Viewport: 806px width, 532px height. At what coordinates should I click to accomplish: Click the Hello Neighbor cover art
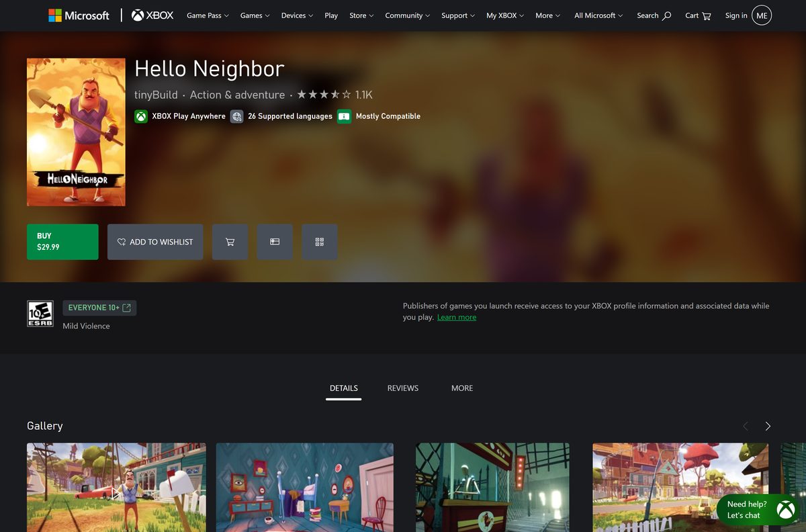(76, 132)
